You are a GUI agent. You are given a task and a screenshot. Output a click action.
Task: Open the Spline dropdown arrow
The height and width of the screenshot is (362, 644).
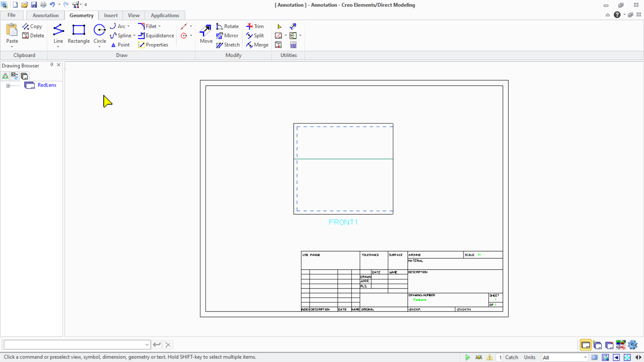pyautogui.click(x=134, y=36)
